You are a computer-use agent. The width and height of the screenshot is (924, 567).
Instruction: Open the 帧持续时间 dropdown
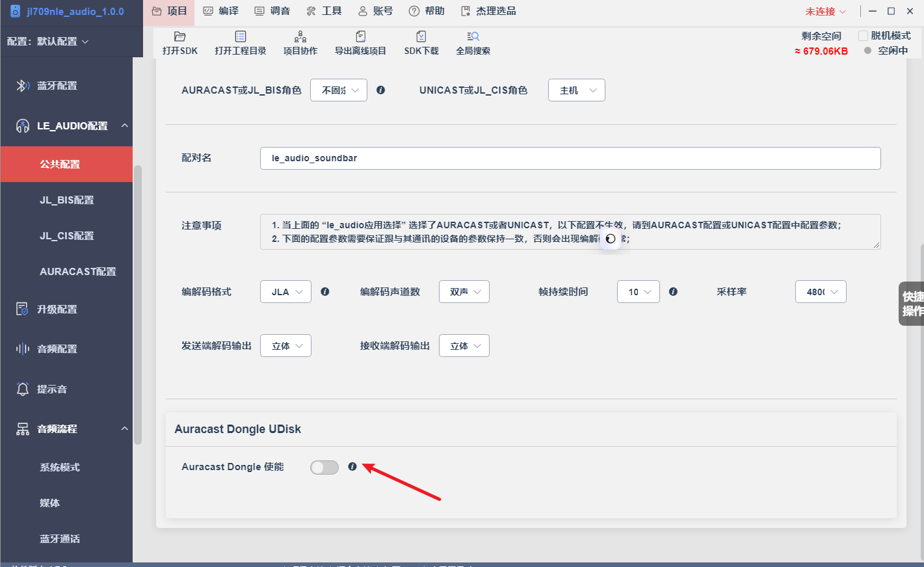point(639,292)
